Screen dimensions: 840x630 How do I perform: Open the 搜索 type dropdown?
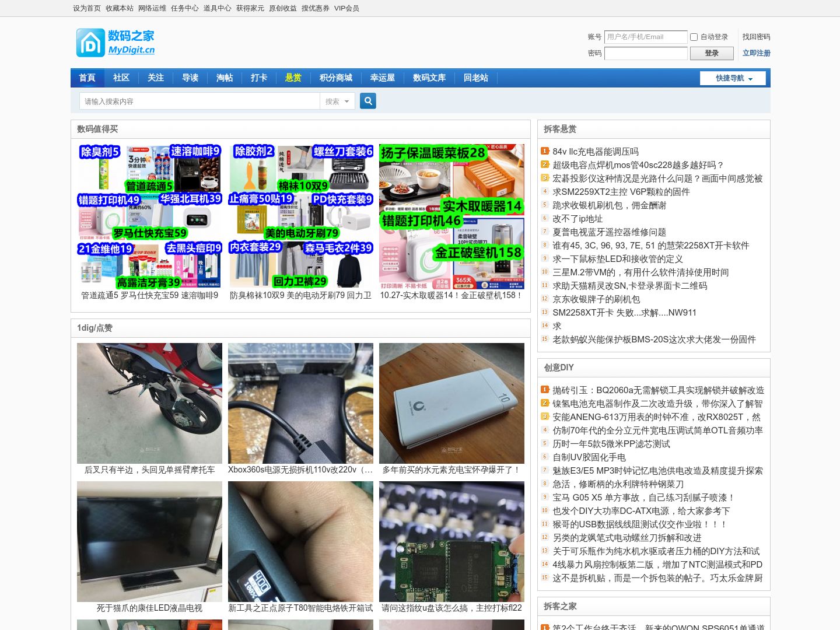tap(337, 101)
